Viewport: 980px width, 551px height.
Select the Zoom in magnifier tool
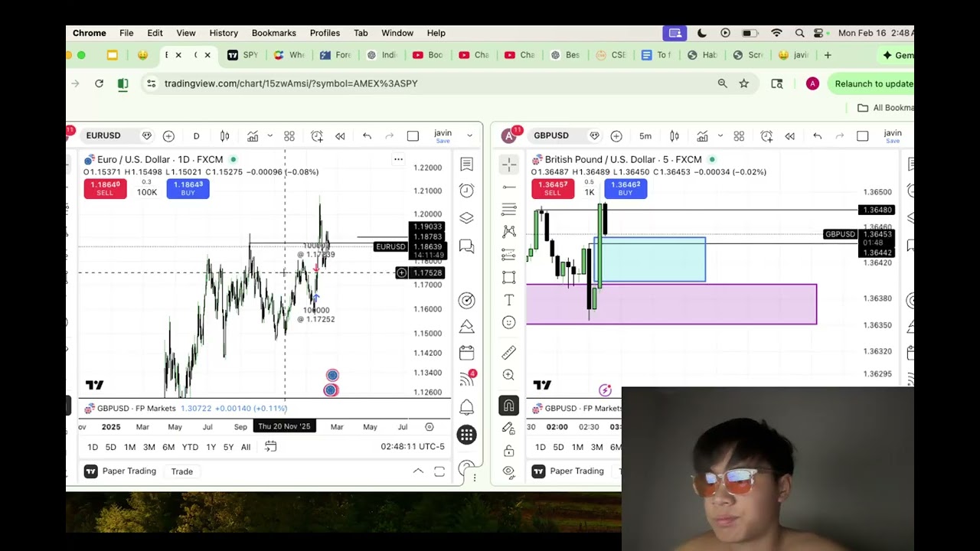(x=508, y=375)
